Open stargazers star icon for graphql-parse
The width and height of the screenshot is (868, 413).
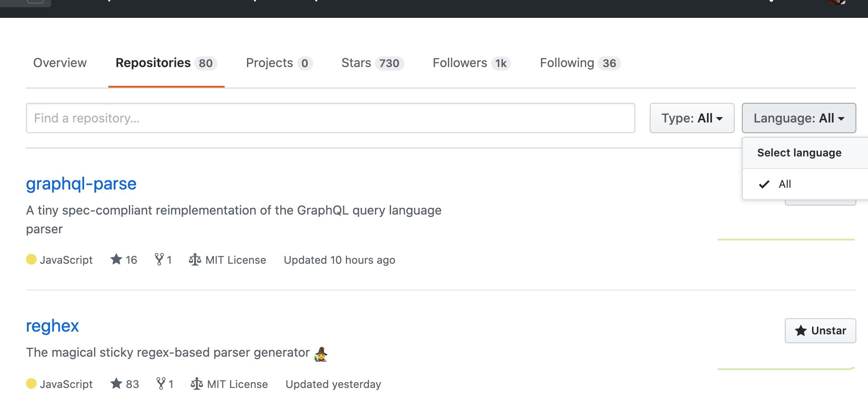coord(116,259)
